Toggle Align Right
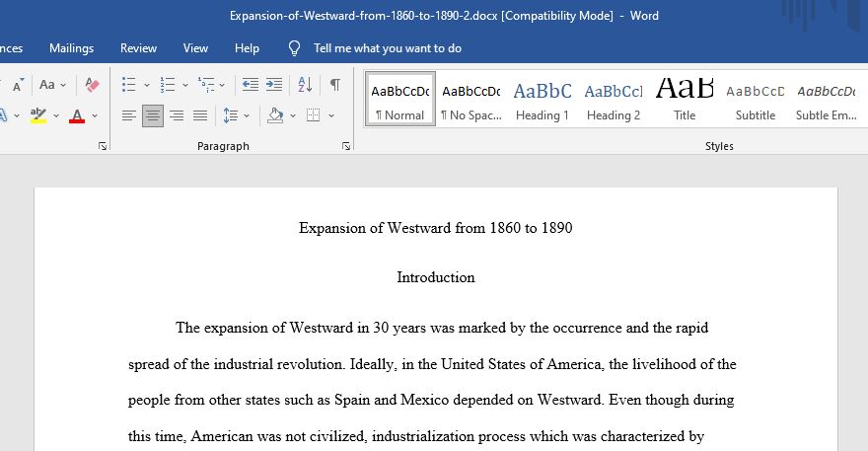The width and height of the screenshot is (868, 451). [x=177, y=115]
